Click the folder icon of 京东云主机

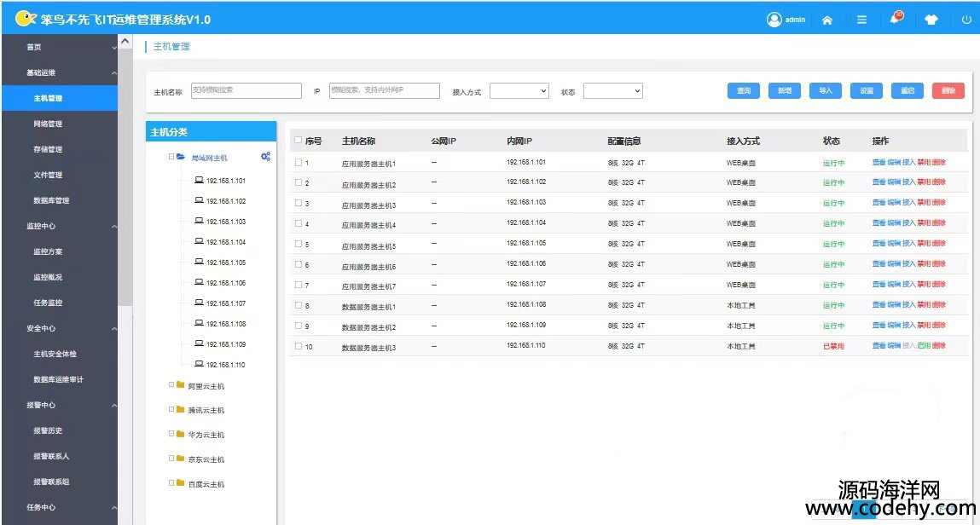pyautogui.click(x=181, y=459)
